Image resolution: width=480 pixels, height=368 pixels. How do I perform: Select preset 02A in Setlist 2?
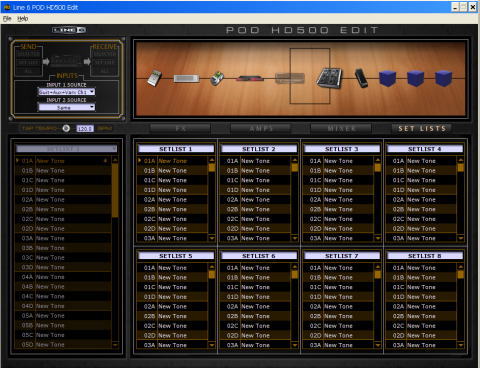tap(255, 200)
